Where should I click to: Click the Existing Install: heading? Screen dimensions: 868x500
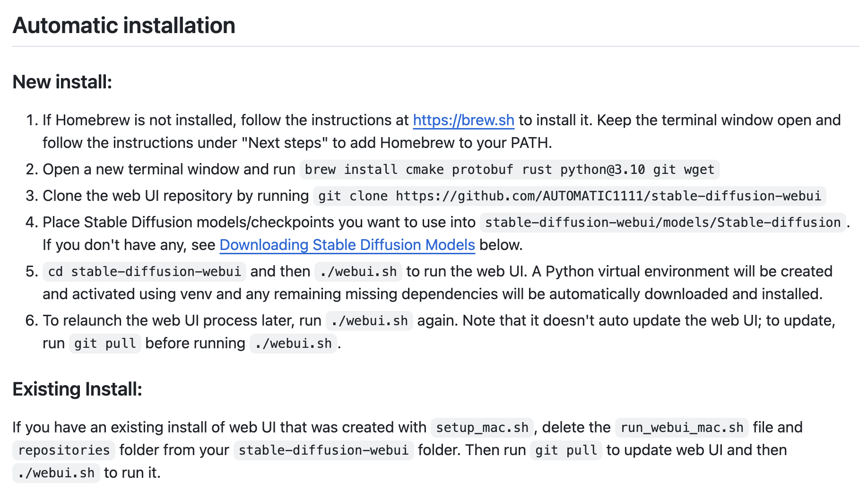[77, 389]
